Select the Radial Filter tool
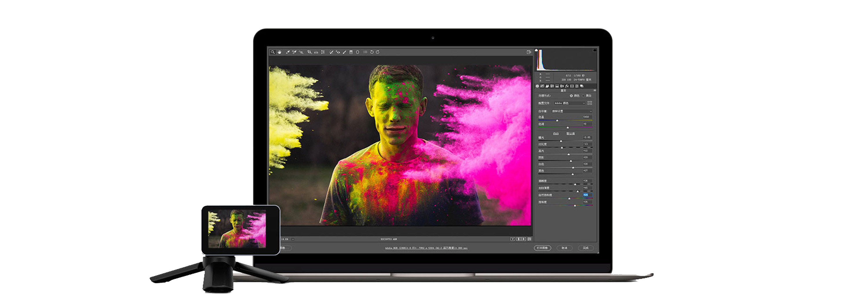 [x=358, y=52]
